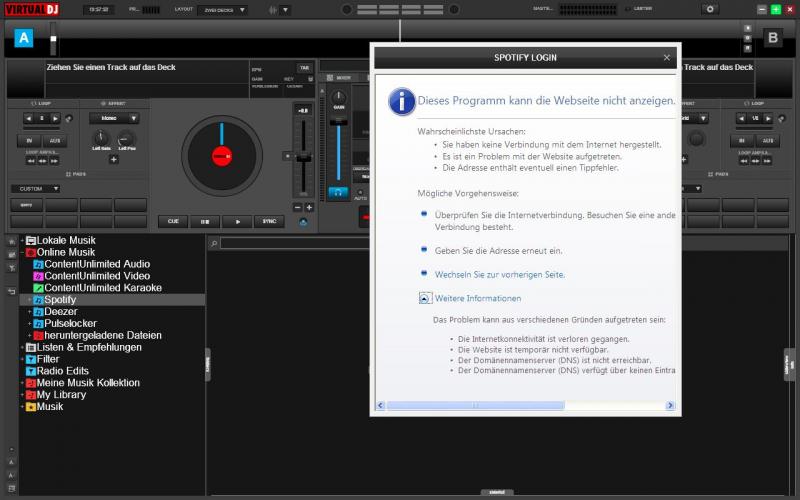800x500 pixels.
Task: Open the ZWEI DECKS layout dropdown
Action: pyautogui.click(x=222, y=10)
